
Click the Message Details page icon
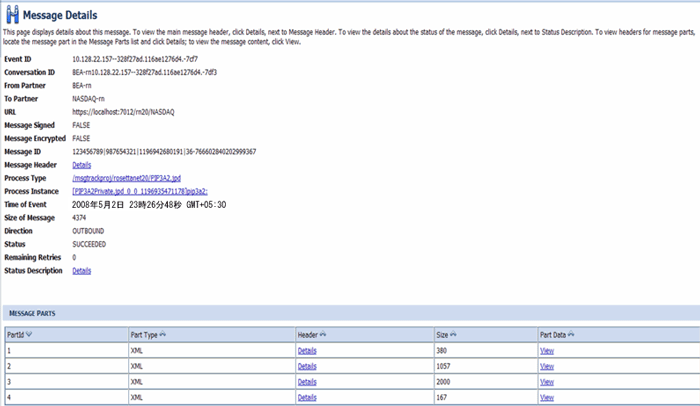12,14
